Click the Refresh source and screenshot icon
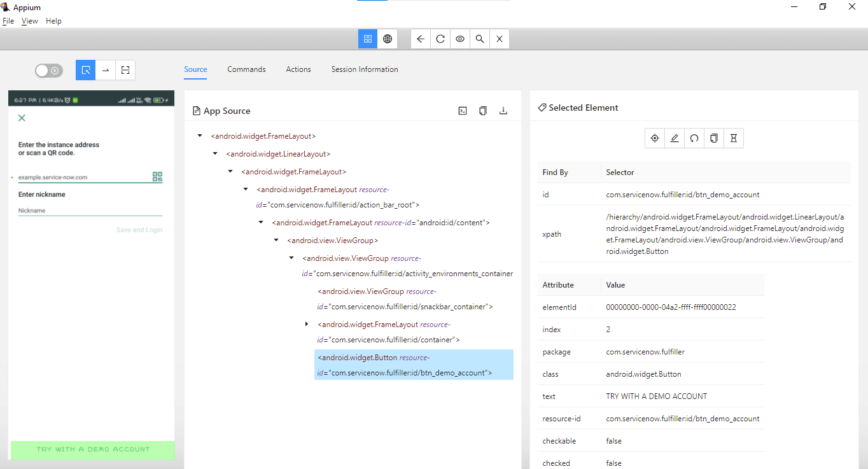 [440, 39]
